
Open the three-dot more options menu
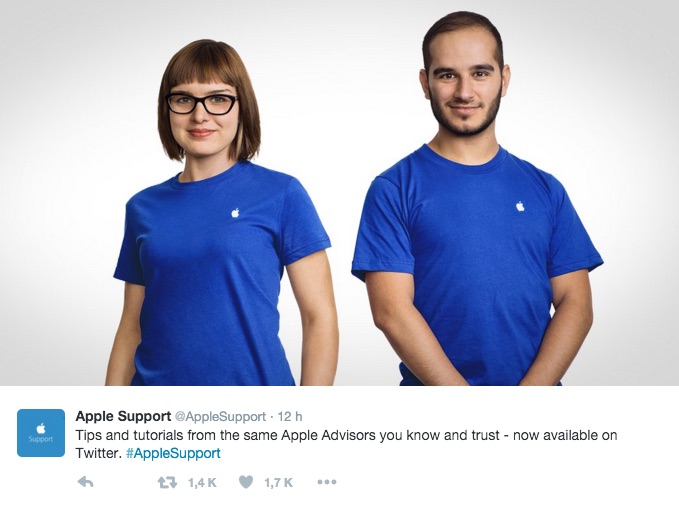(327, 482)
